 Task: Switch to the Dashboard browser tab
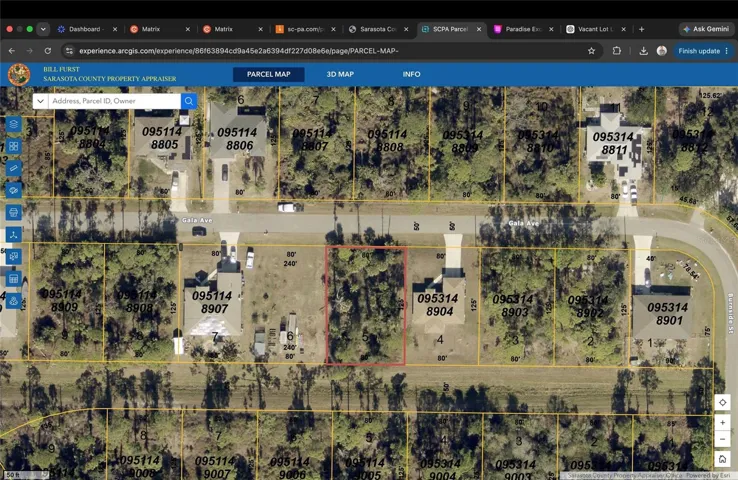[x=84, y=29]
